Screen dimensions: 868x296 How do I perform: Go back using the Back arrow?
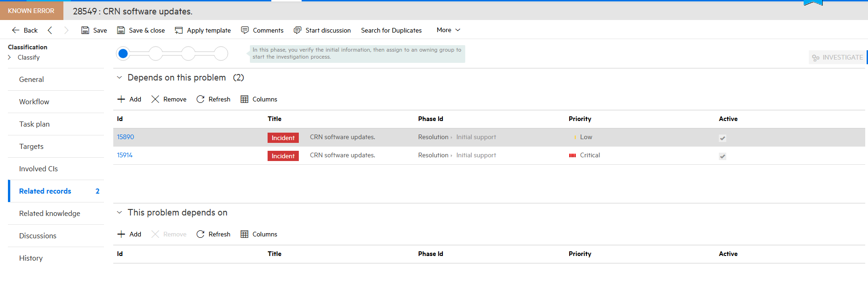click(x=16, y=30)
